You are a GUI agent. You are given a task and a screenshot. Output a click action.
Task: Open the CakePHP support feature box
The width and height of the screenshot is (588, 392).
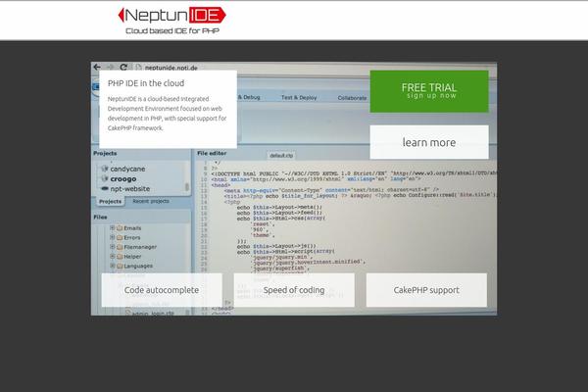tap(426, 290)
